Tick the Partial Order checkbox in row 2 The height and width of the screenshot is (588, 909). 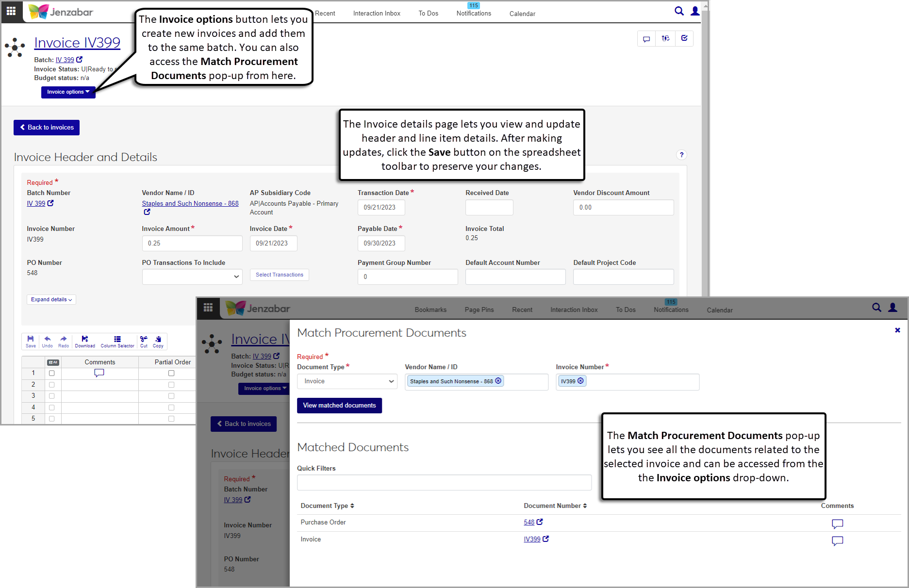click(x=171, y=385)
